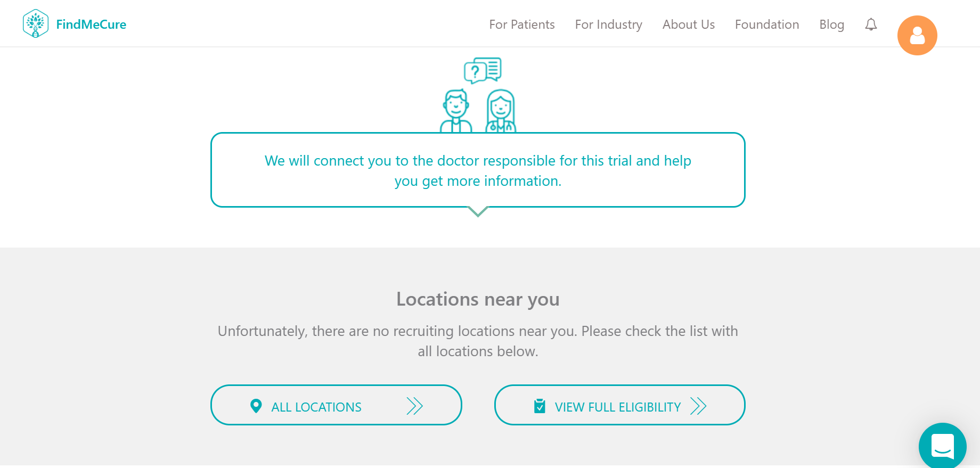Click the FindMeCure tree logo icon
The width and height of the screenshot is (980, 468).
click(x=36, y=24)
